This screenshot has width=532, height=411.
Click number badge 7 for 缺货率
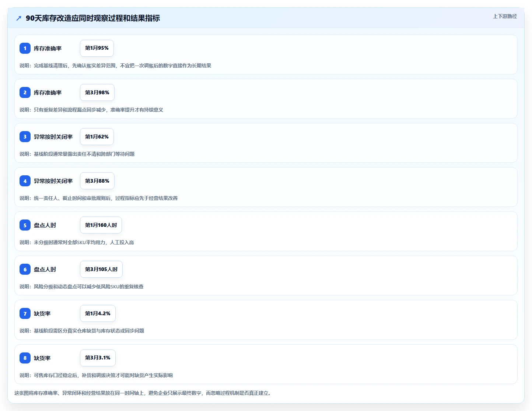pos(25,313)
